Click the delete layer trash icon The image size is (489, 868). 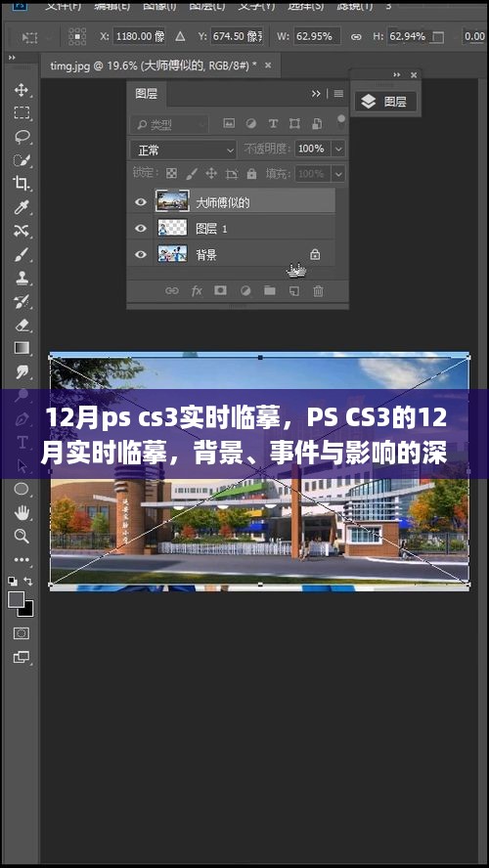click(318, 290)
